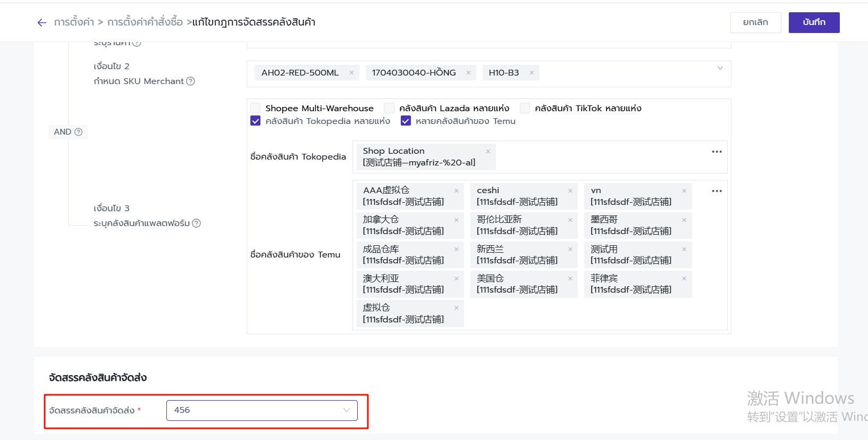Viewport: 868px width, 440px height.
Task: Toggle หลายคลังสินค้าของ Temu checkbox
Action: tap(406, 121)
